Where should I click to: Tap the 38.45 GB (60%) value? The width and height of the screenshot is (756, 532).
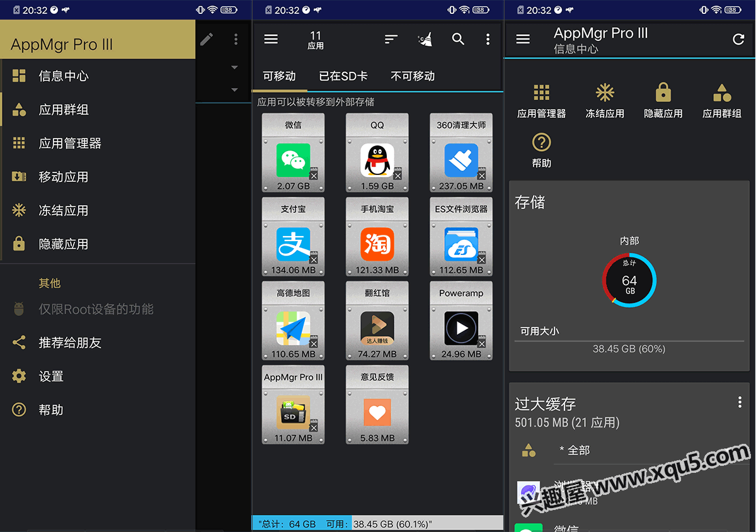click(x=629, y=349)
